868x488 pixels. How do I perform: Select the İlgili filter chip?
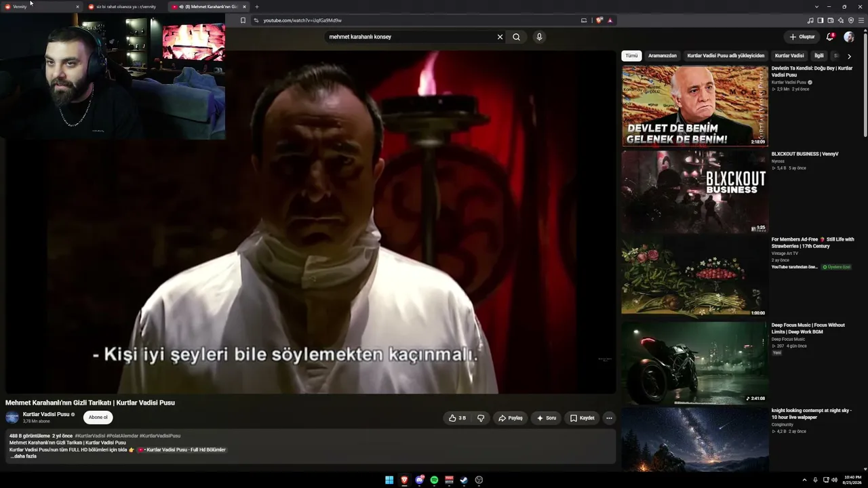tap(819, 56)
